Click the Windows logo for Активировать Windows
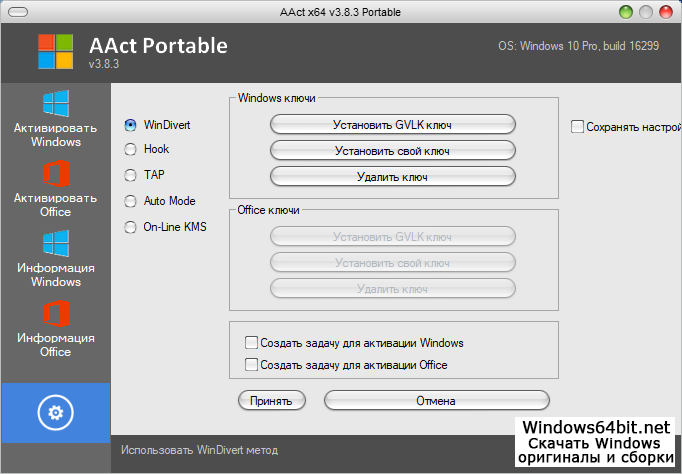Screen dimensions: 682x474 55,104
